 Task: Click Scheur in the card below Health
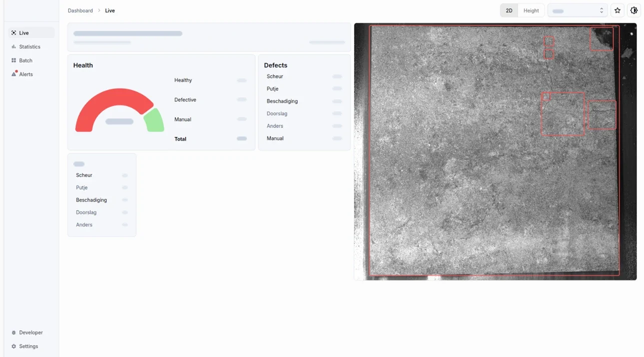(x=102, y=175)
